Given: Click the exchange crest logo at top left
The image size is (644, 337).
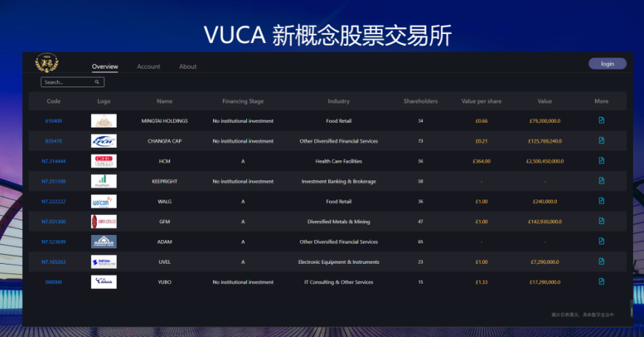Looking at the screenshot, I should pos(47,64).
